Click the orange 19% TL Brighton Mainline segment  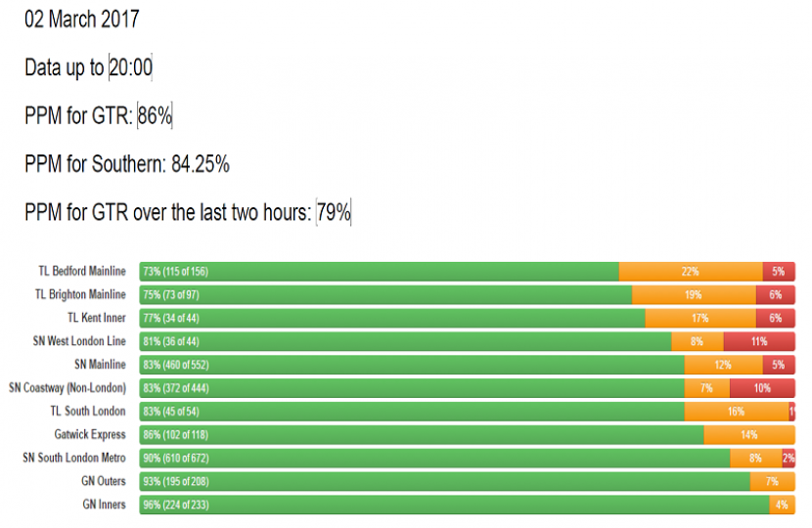694,295
